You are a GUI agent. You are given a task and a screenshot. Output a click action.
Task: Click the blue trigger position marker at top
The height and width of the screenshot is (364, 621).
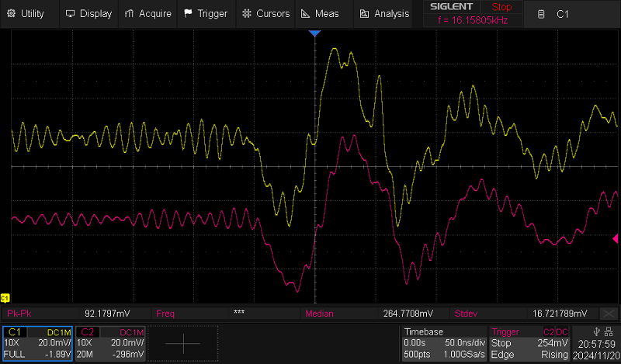pos(314,34)
